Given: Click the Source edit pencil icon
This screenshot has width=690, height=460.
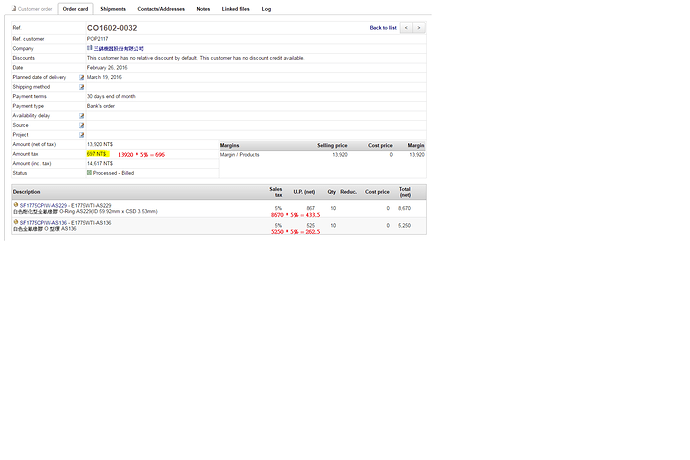Looking at the screenshot, I should coord(82,125).
